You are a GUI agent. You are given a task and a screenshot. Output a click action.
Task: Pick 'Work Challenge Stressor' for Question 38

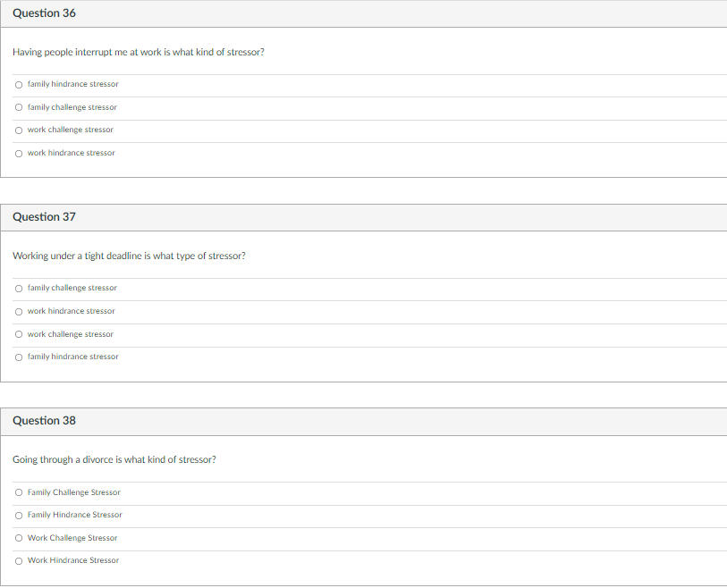click(19, 538)
